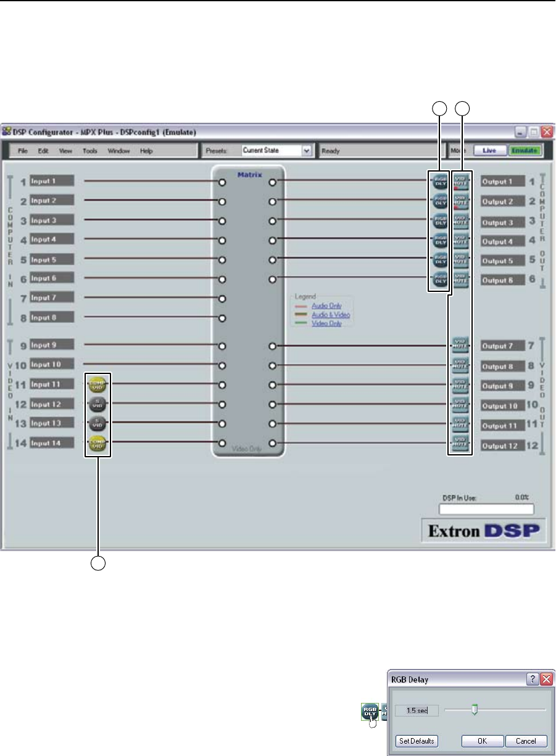556x756 pixels.
Task: Switch to Live mode
Action: click(x=490, y=150)
